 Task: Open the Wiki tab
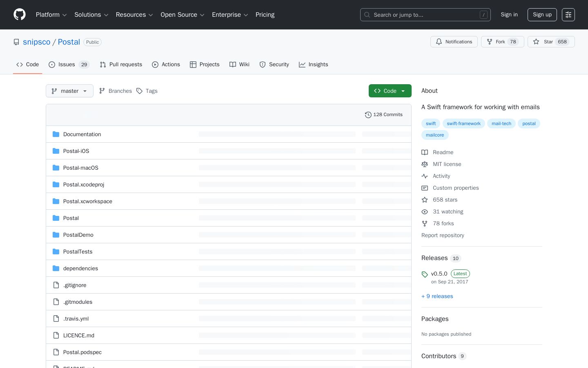coord(240,65)
